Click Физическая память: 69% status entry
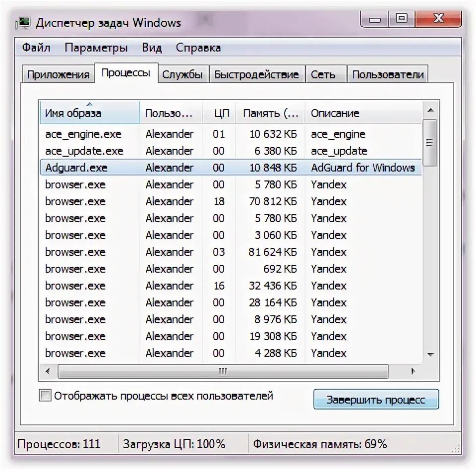The width and height of the screenshot is (476, 470). pos(320,444)
